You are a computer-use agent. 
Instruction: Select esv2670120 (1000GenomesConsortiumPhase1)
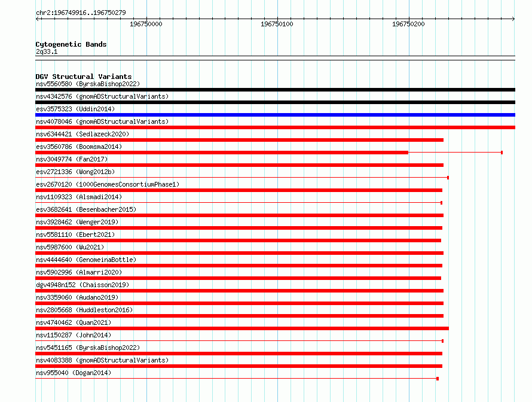pos(108,184)
